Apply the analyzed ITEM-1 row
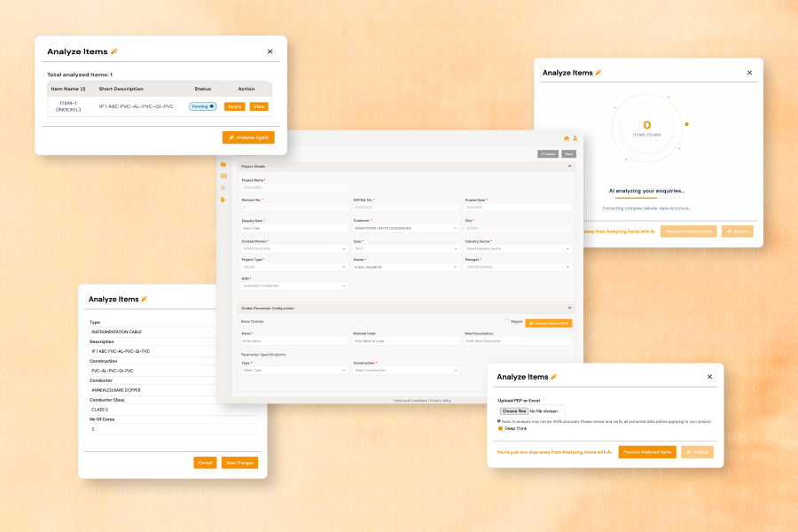Screen dimensions: 798x532 234,106
